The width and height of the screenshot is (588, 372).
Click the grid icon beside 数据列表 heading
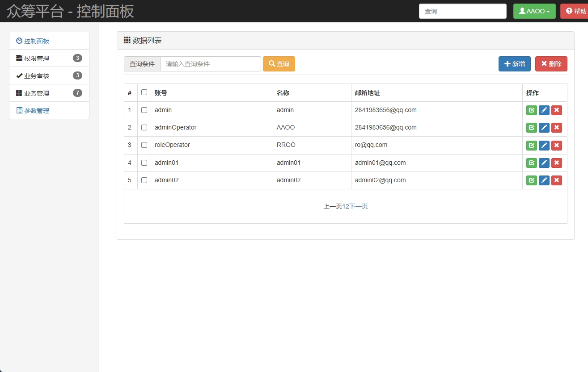(127, 40)
